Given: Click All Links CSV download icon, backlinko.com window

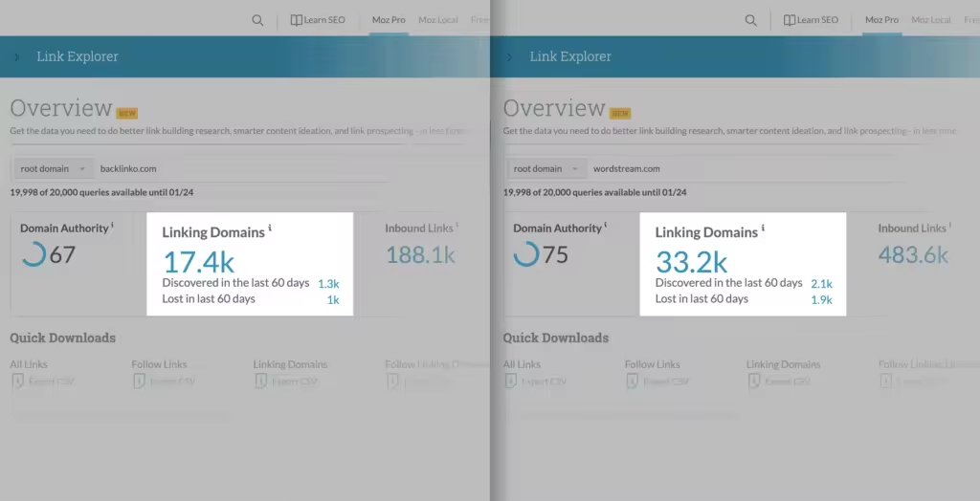Looking at the screenshot, I should [x=17, y=381].
